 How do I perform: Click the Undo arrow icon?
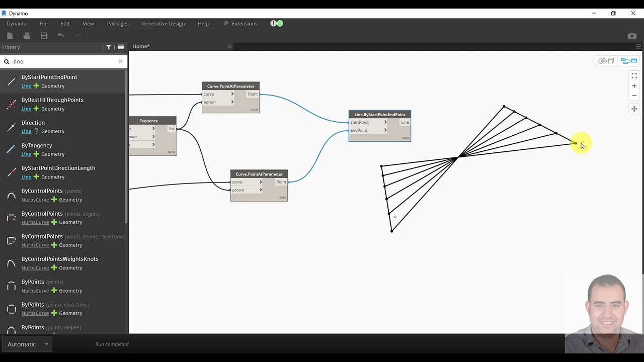pyautogui.click(x=61, y=36)
